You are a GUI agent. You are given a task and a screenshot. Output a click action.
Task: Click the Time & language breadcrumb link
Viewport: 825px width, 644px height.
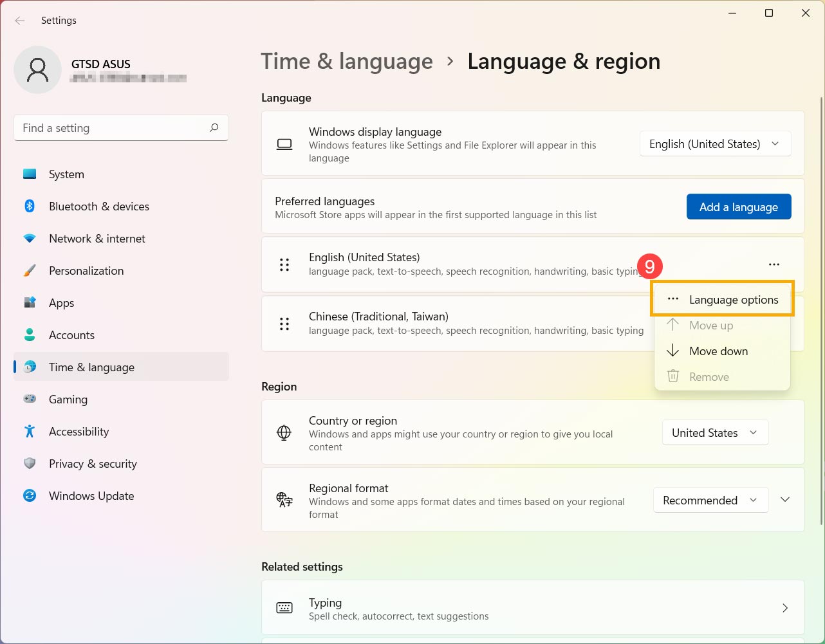coord(347,61)
